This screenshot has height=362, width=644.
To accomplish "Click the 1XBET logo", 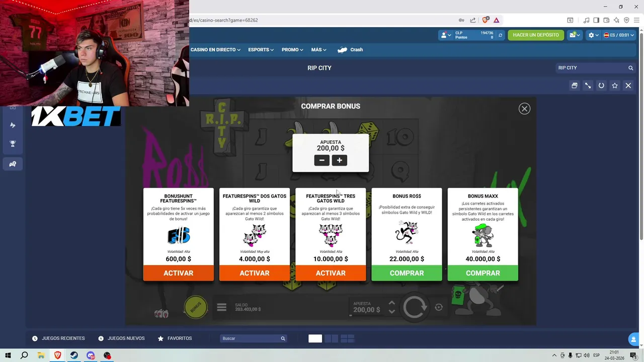I will coord(76,116).
